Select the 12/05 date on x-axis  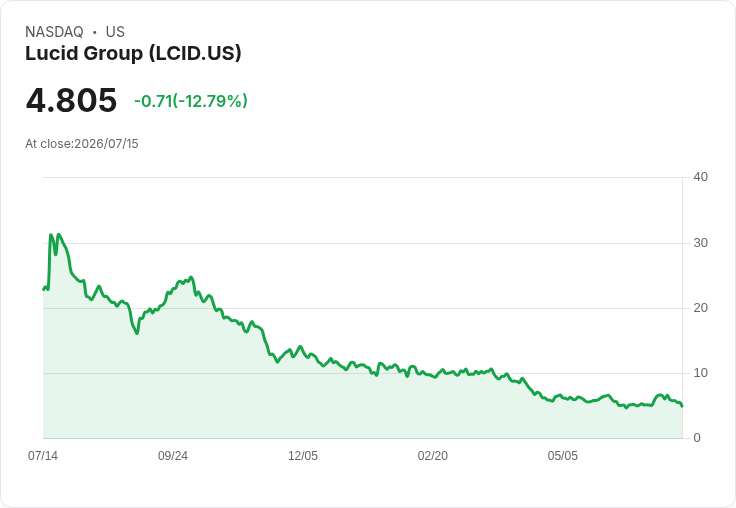pos(303,455)
